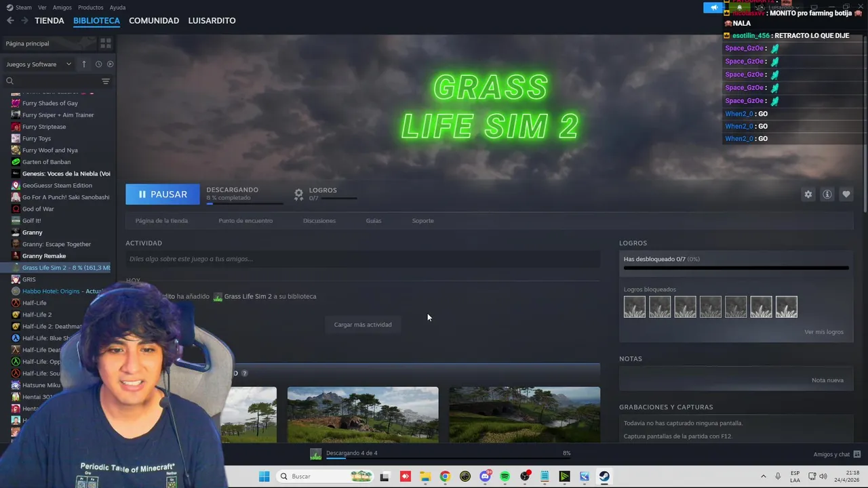Open volume tray icon

point(823,476)
